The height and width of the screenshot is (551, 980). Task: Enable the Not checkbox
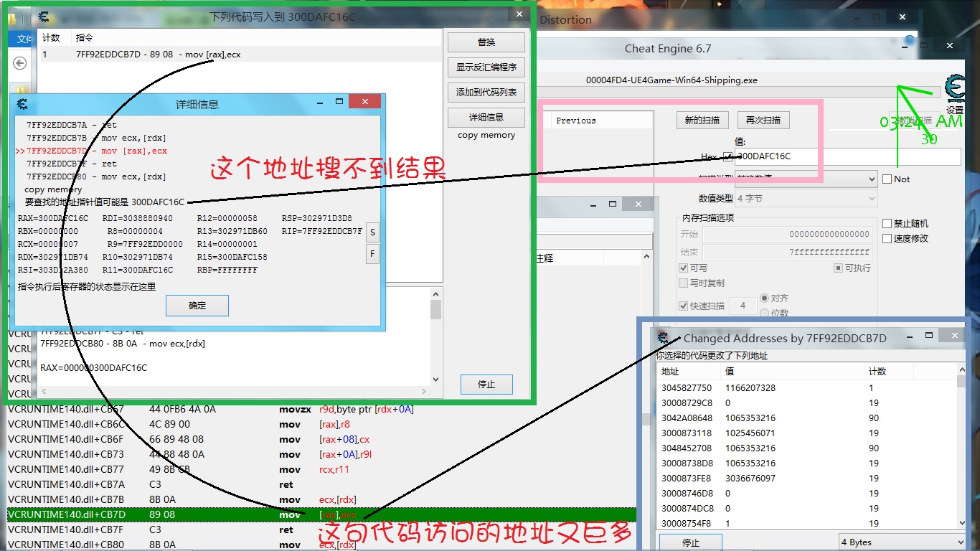[887, 179]
